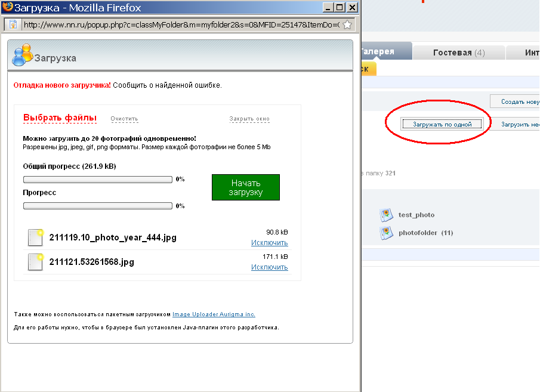The image size is (540, 392).
Task: Open the Image Uploader Aurigma inc. link
Action: (214, 314)
